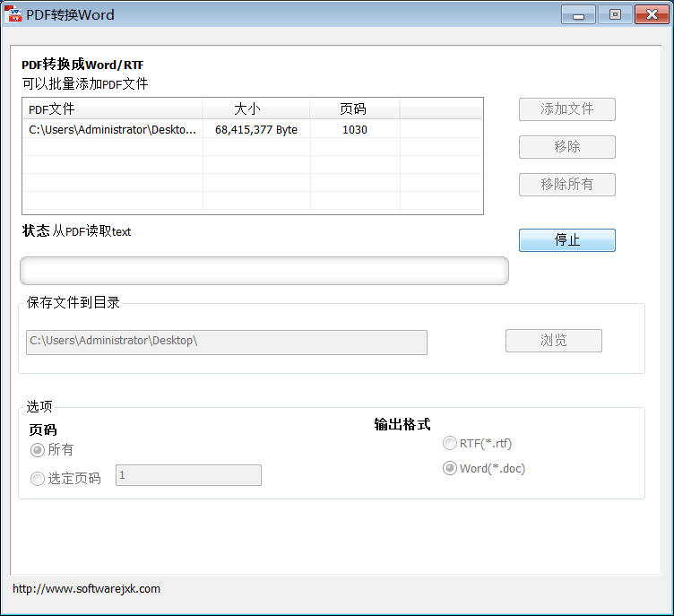Click the PDF转换Word app icon in title bar
Image resolution: width=674 pixels, height=616 pixels.
pyautogui.click(x=13, y=14)
